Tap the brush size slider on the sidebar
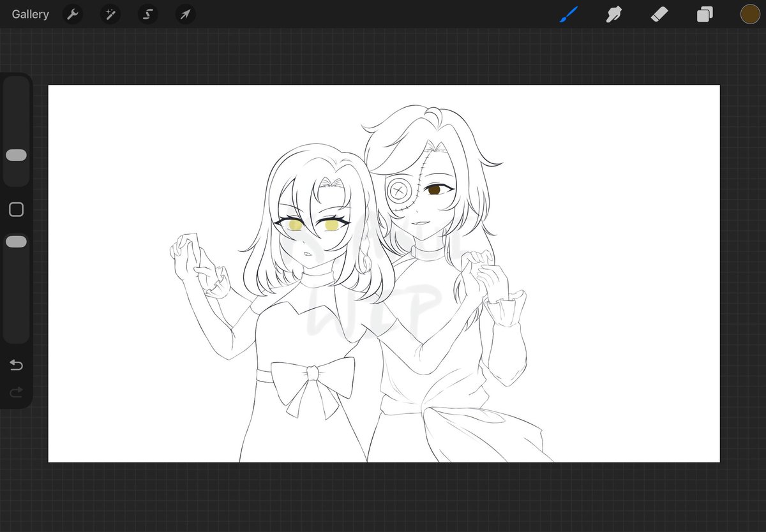The width and height of the screenshot is (766, 532). pyautogui.click(x=16, y=154)
